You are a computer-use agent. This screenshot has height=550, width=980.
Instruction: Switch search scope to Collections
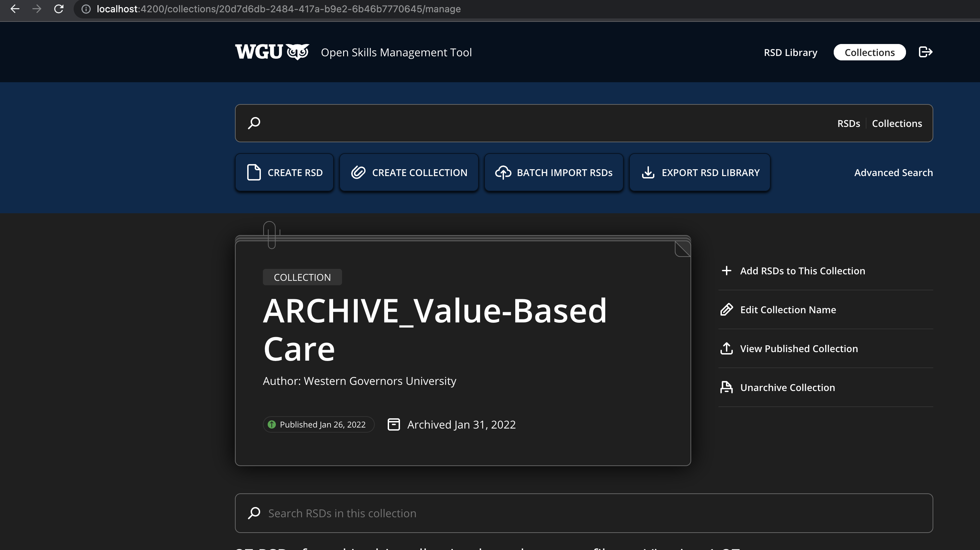pos(897,123)
